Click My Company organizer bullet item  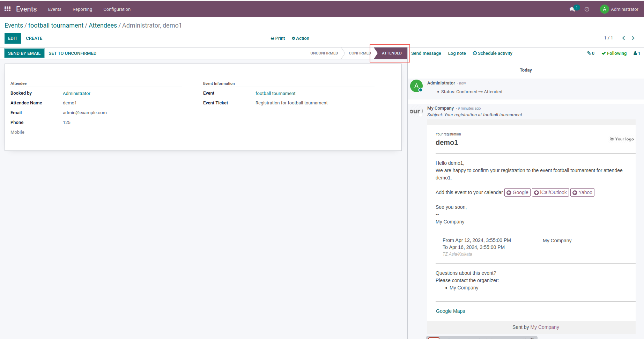tap(464, 288)
